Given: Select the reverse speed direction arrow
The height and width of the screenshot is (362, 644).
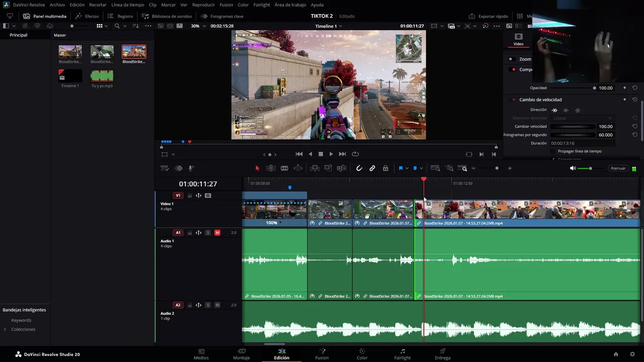Looking at the screenshot, I should coord(566,110).
